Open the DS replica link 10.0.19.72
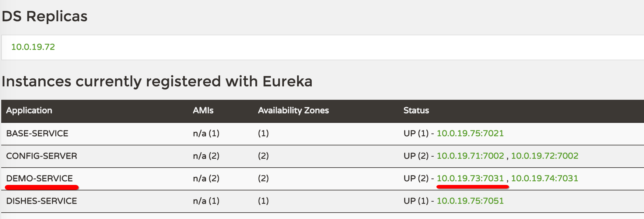 [x=33, y=47]
